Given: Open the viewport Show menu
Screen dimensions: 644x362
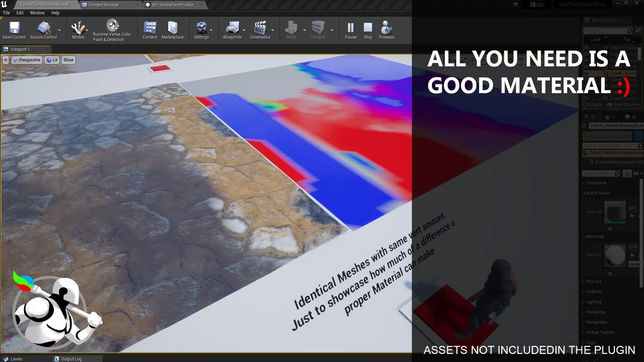Looking at the screenshot, I should (x=68, y=60).
